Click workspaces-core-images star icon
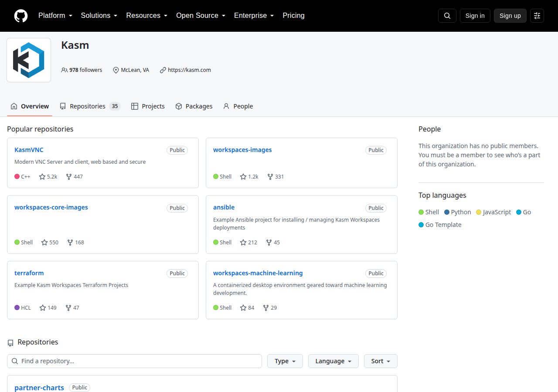 pos(44,243)
